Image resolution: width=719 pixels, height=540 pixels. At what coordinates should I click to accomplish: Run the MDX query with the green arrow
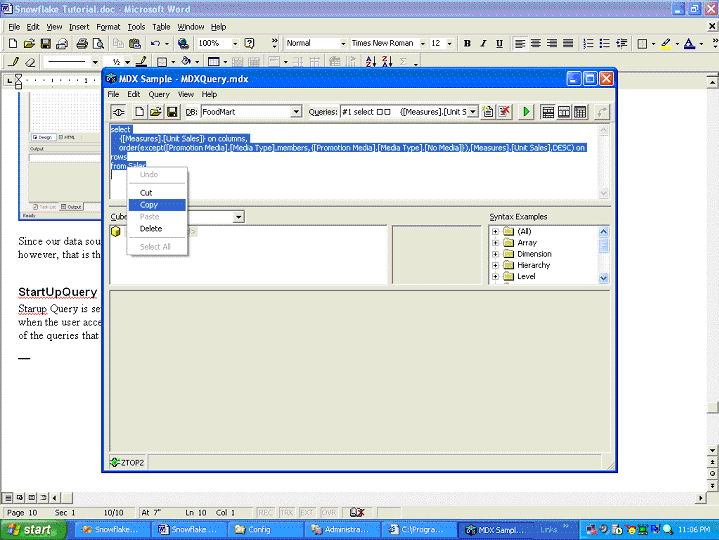(x=526, y=112)
